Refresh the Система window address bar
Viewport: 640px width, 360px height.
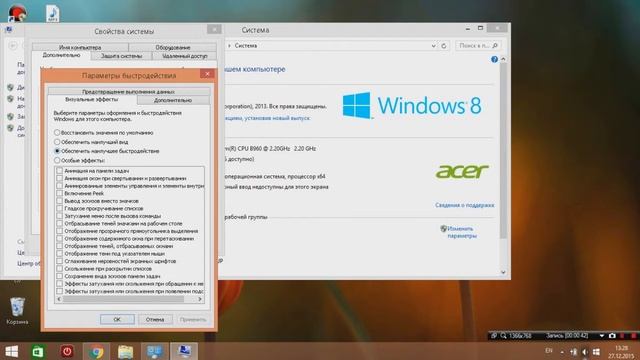tap(444, 46)
